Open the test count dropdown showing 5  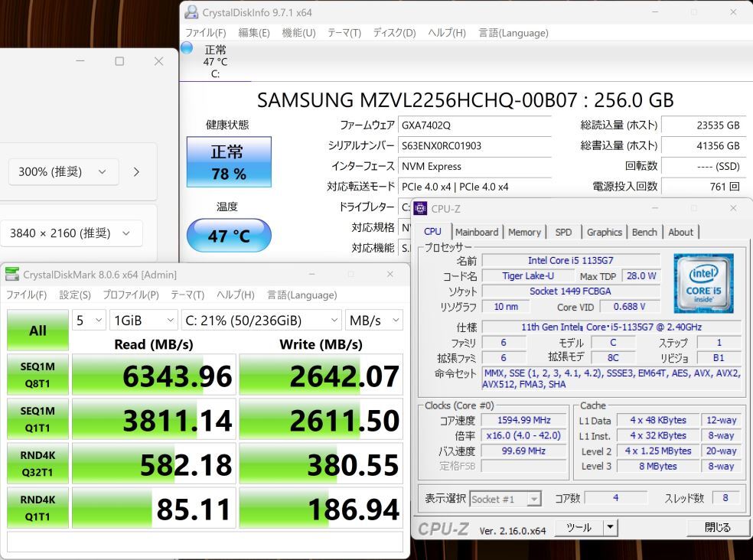pyautogui.click(x=88, y=320)
